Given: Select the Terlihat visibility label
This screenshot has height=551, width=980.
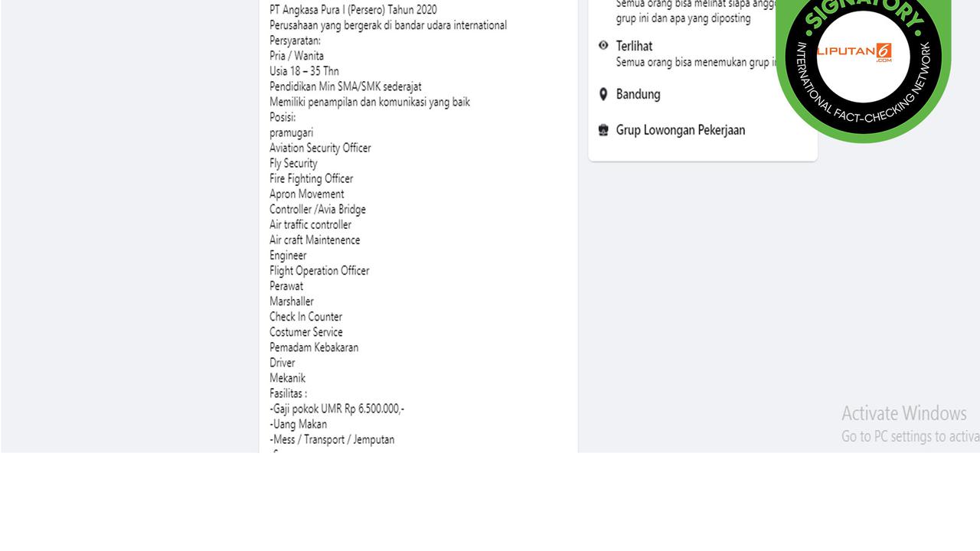Looking at the screenshot, I should (x=634, y=46).
